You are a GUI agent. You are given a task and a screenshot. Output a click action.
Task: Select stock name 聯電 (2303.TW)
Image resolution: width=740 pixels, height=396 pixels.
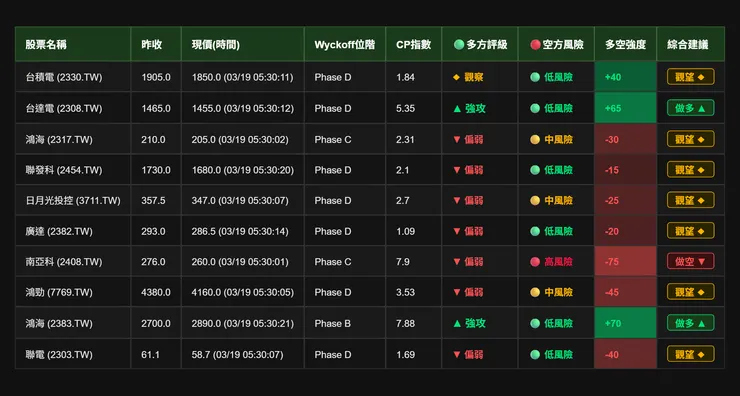pyautogui.click(x=59, y=354)
